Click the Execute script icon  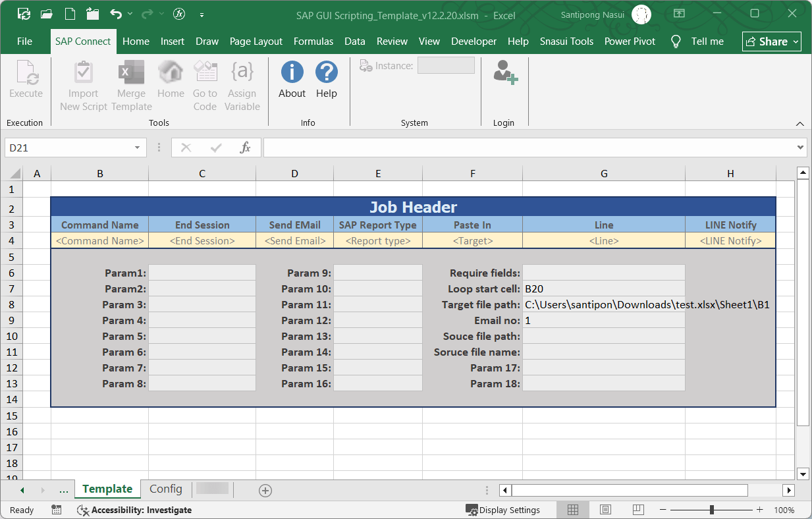click(26, 73)
